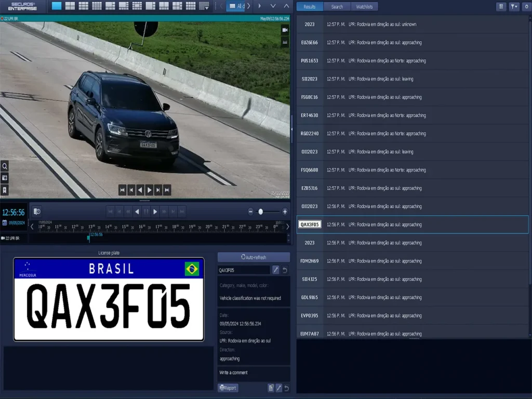Zoom out the timeline with the minus button
This screenshot has width=532, height=399.
tap(250, 212)
